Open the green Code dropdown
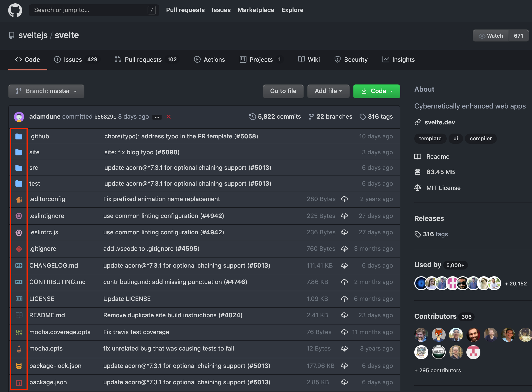 376,91
